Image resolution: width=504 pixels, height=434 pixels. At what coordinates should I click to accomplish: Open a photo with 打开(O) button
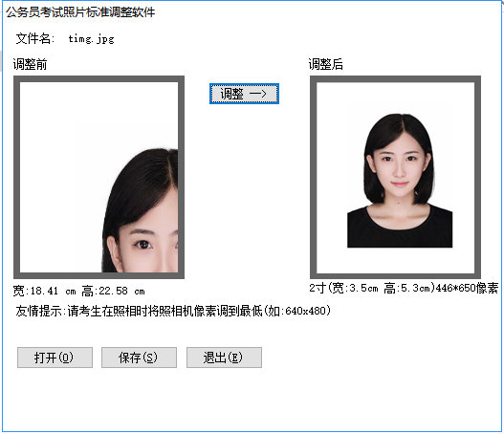(55, 358)
